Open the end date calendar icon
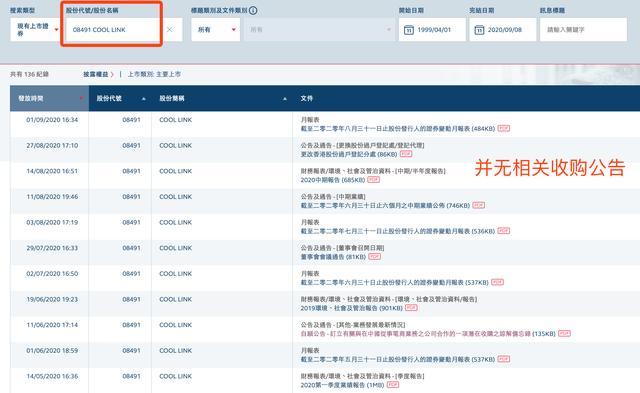Viewport: 640px width, 393px height. click(480, 30)
